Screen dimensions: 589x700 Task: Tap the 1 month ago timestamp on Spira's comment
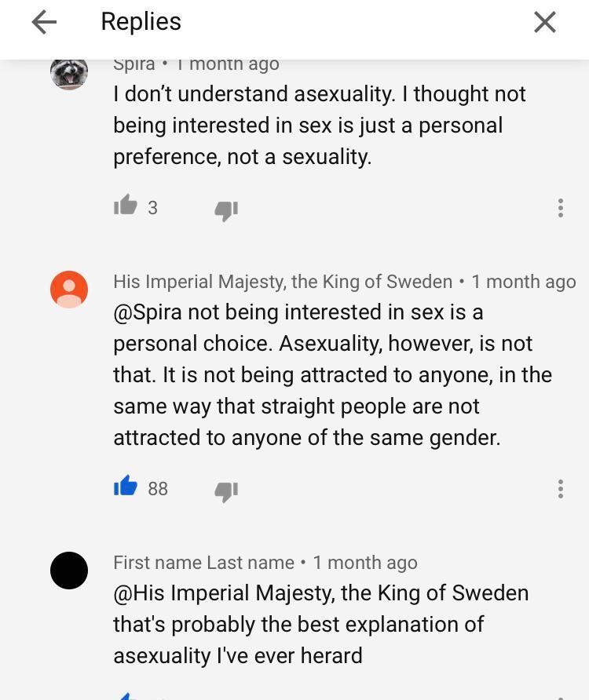pyautogui.click(x=226, y=64)
